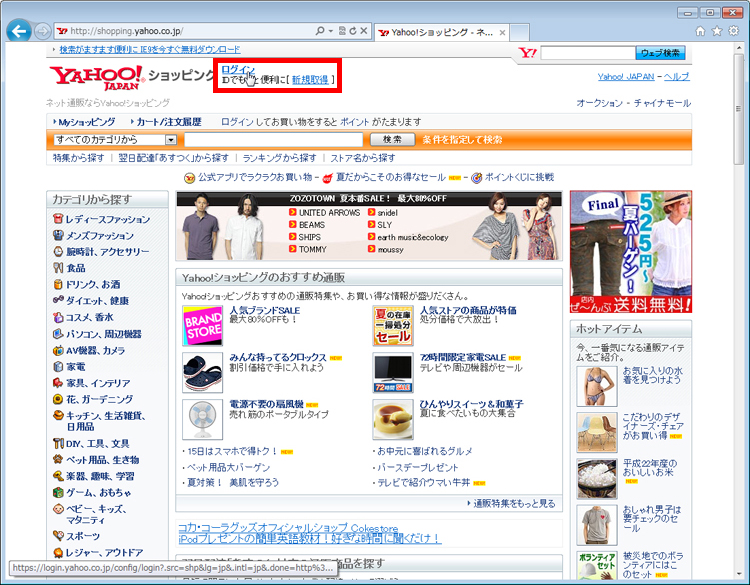The image size is (750, 585).
Task: Click the browser Forward arrow button
Action: (x=43, y=32)
